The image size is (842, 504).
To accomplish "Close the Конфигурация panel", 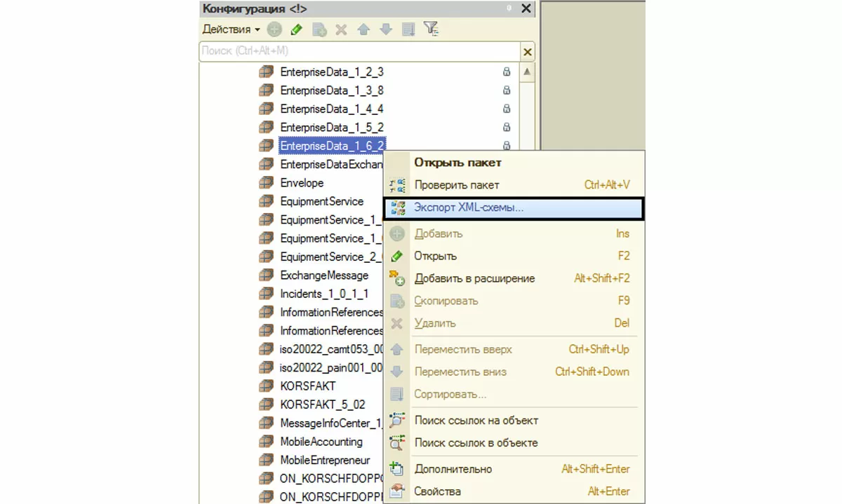I will point(527,9).
